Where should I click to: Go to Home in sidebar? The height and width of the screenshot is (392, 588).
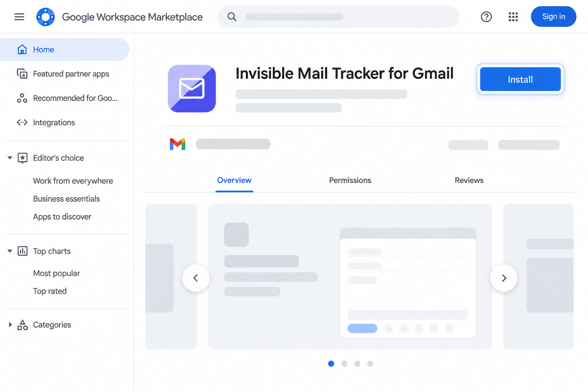(x=65, y=49)
